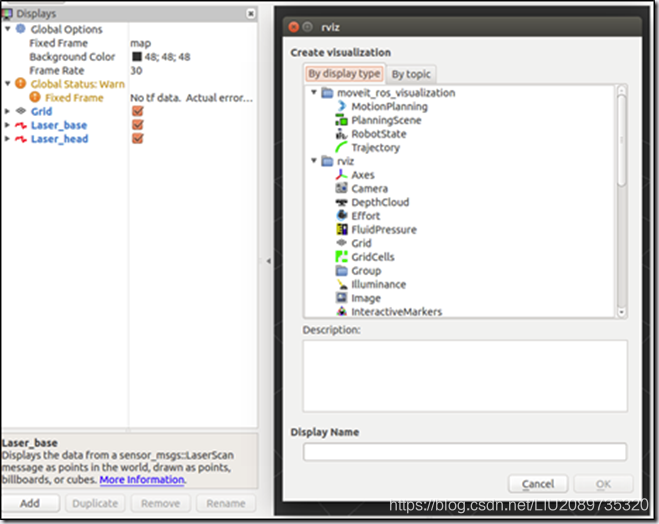
Task: Close the Displays panel
Action: [250, 14]
